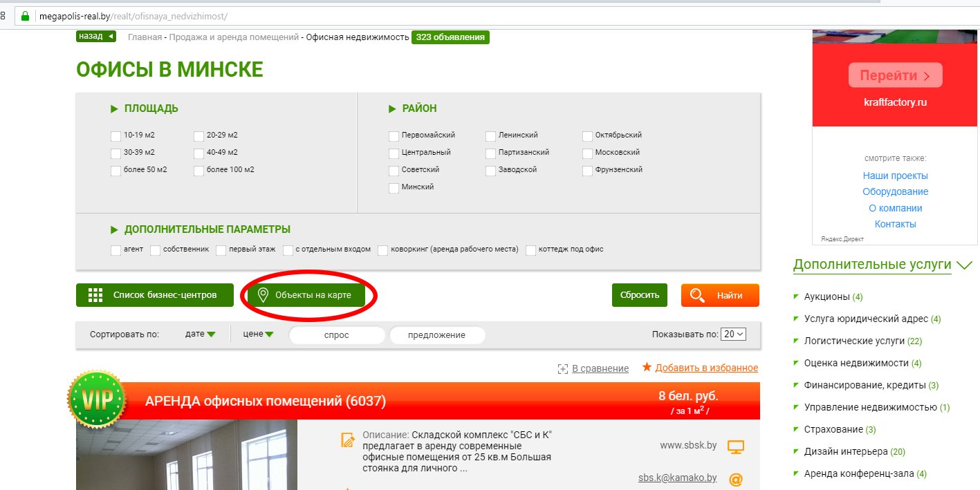Click the @ email icon beside sbs.k@kamako.by
Image resolution: width=980 pixels, height=490 pixels.
click(x=736, y=479)
